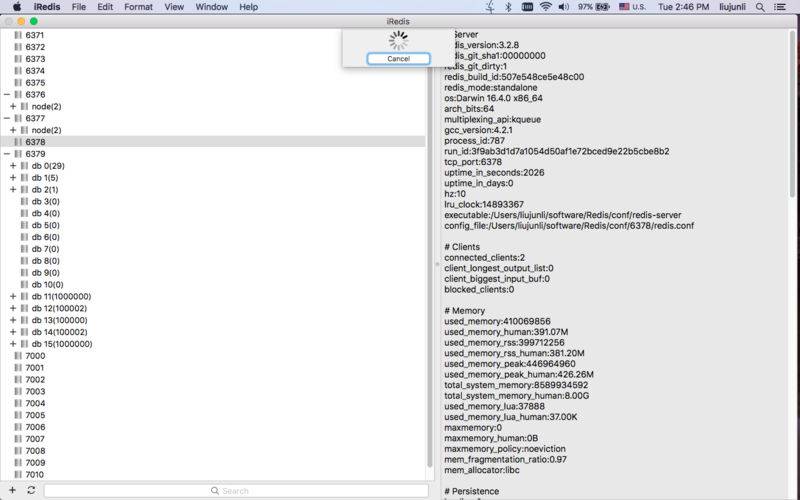Screen dimensions: 800x500
Task: Select server 6375 in the tree
Action: click(x=35, y=83)
